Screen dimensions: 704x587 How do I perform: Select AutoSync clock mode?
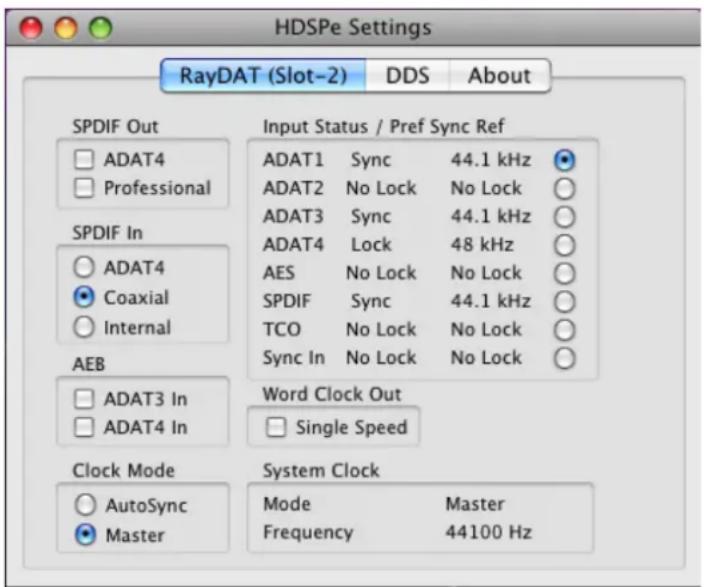85,505
